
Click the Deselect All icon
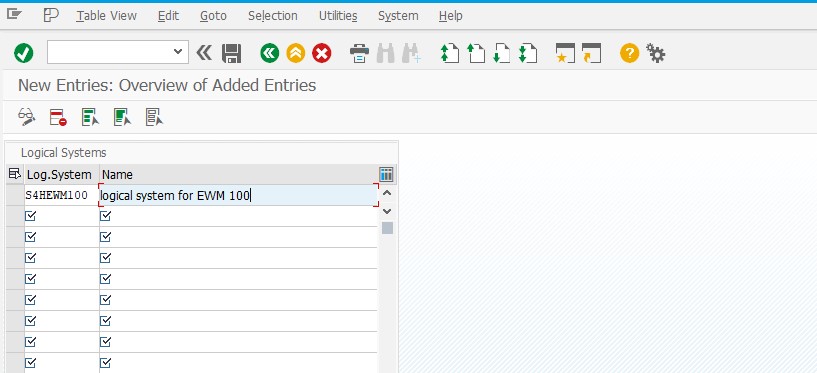click(x=154, y=117)
